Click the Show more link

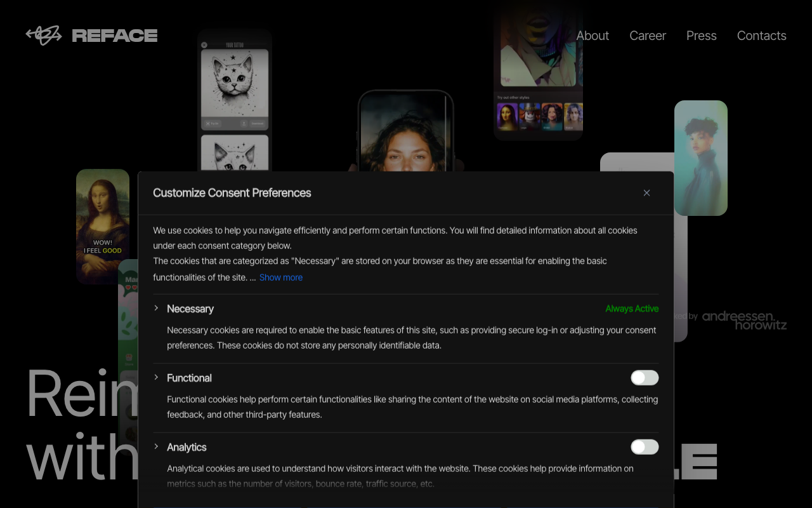[280, 277]
